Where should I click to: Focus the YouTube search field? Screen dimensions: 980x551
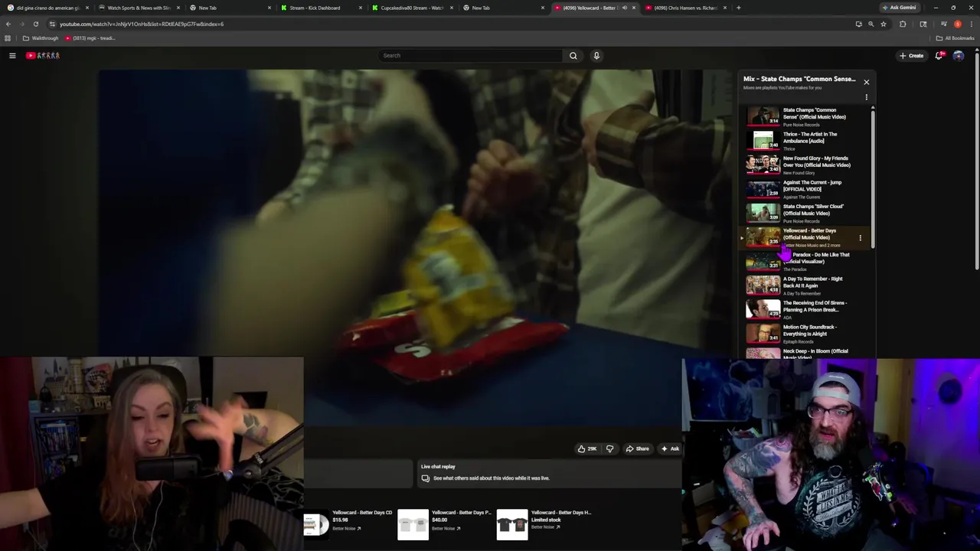coord(471,55)
